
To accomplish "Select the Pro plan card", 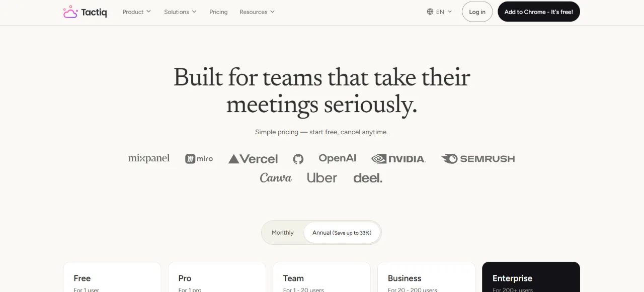I will (217, 277).
